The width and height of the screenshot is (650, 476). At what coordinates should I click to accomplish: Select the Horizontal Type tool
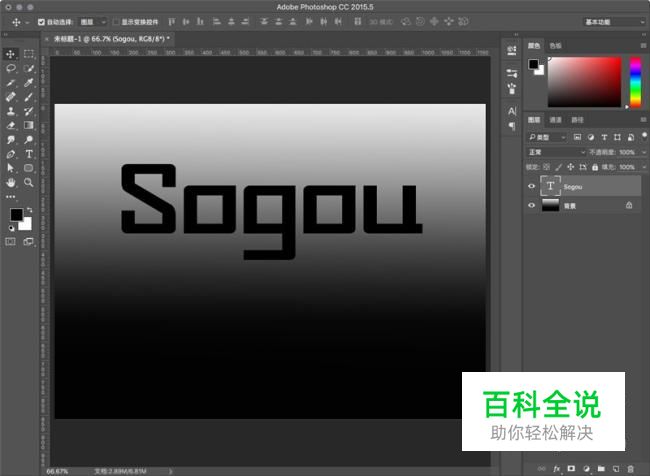[29, 154]
